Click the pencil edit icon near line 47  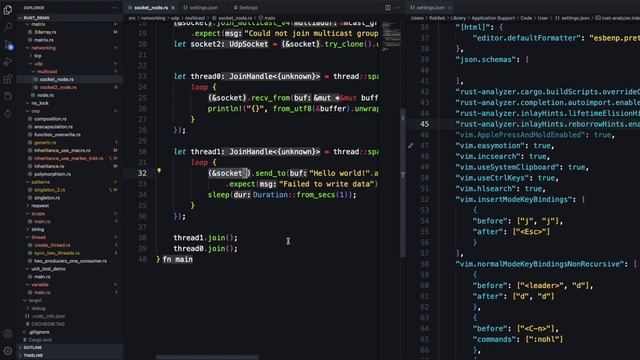(x=411, y=145)
